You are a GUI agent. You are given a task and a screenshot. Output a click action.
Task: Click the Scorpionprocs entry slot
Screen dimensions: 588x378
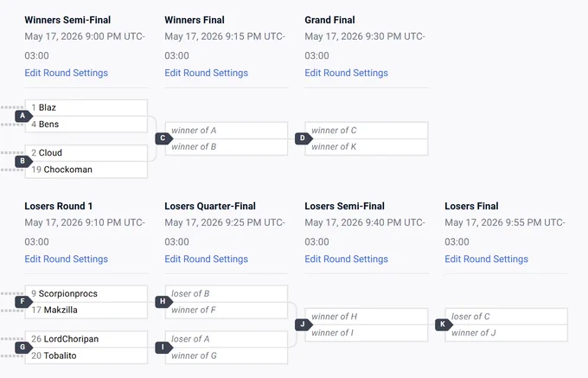(86, 293)
